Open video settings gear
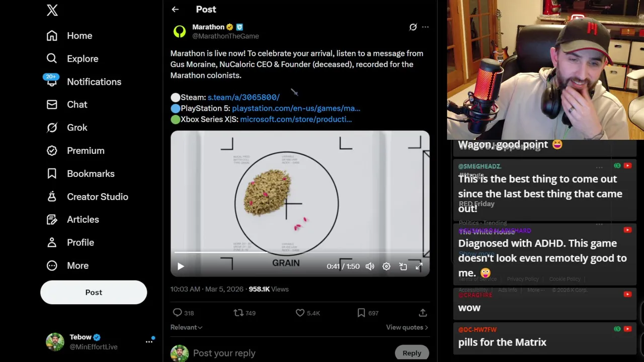This screenshot has width=644, height=362. click(x=386, y=266)
